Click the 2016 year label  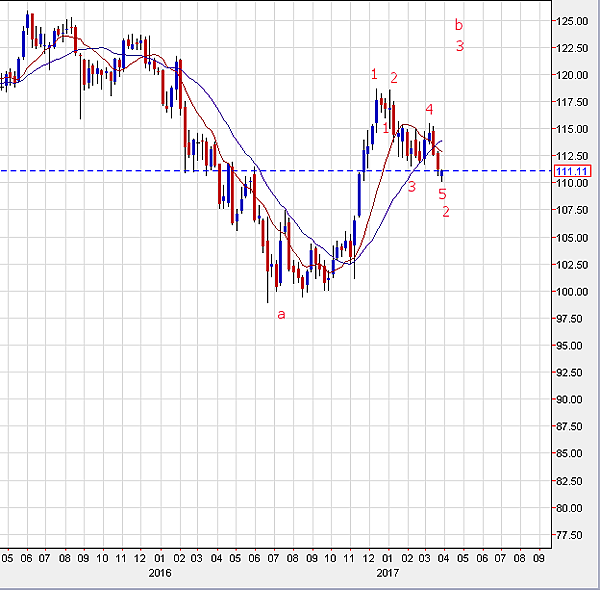coord(160,573)
